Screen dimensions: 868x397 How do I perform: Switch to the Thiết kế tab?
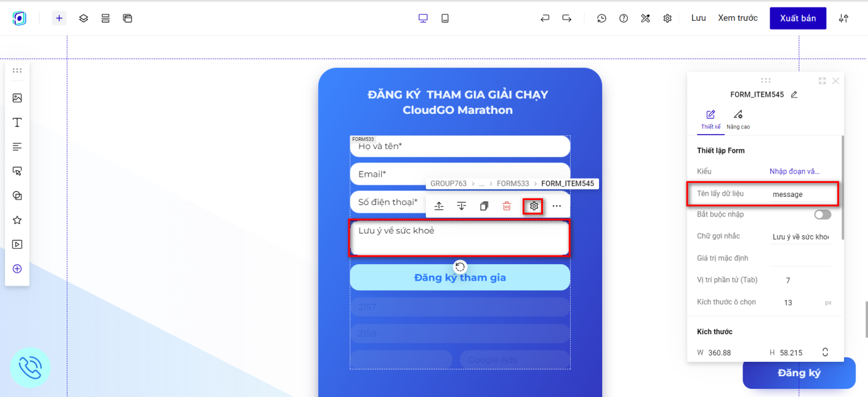(x=710, y=120)
